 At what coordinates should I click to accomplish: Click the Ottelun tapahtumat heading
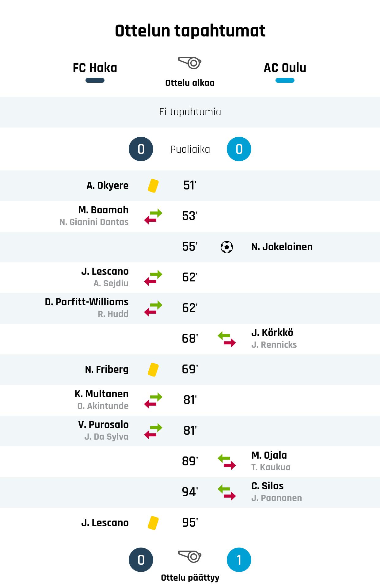pos(190,31)
